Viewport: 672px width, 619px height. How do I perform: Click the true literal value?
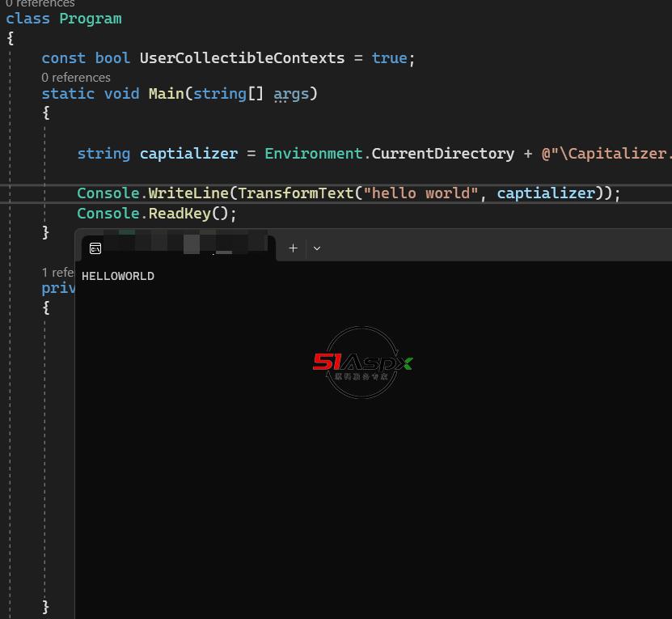pos(389,58)
